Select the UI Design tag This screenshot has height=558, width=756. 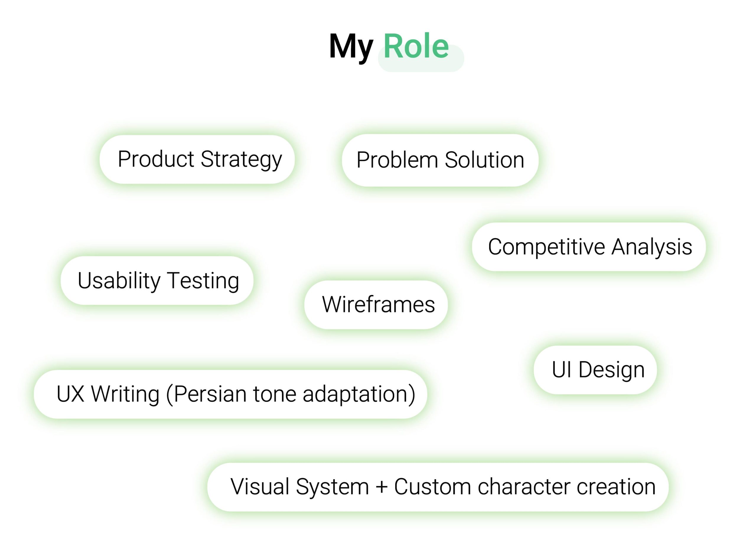click(595, 370)
